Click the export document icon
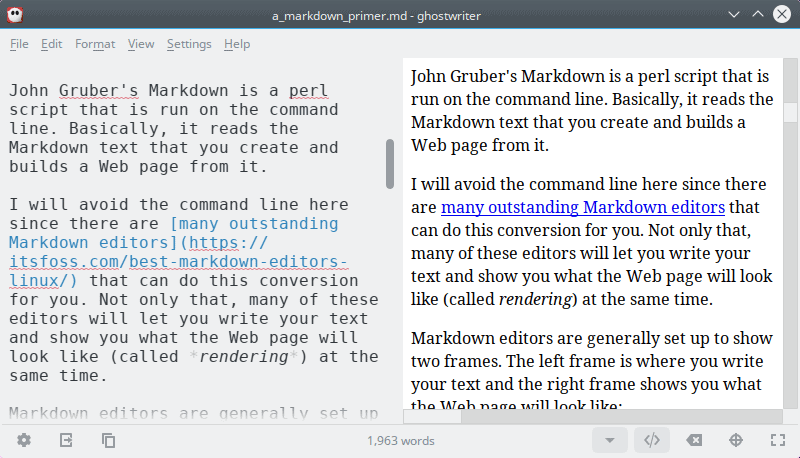The width and height of the screenshot is (800, 458). click(x=66, y=440)
